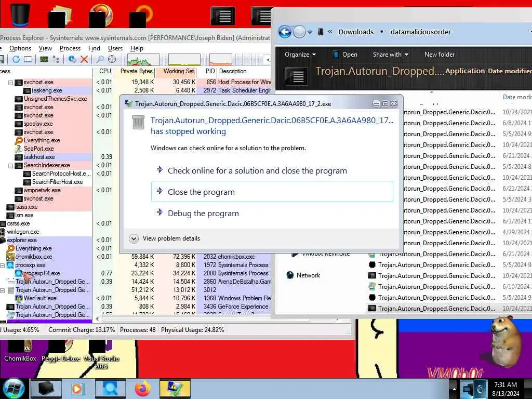
Task: Collapse the first svchost.exe tree node
Action: click(x=10, y=83)
